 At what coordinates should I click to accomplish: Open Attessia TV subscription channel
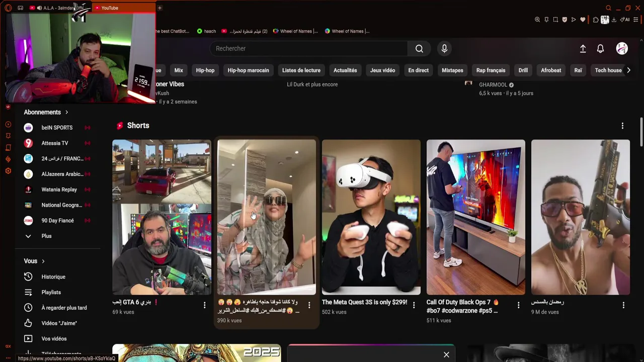57,143
